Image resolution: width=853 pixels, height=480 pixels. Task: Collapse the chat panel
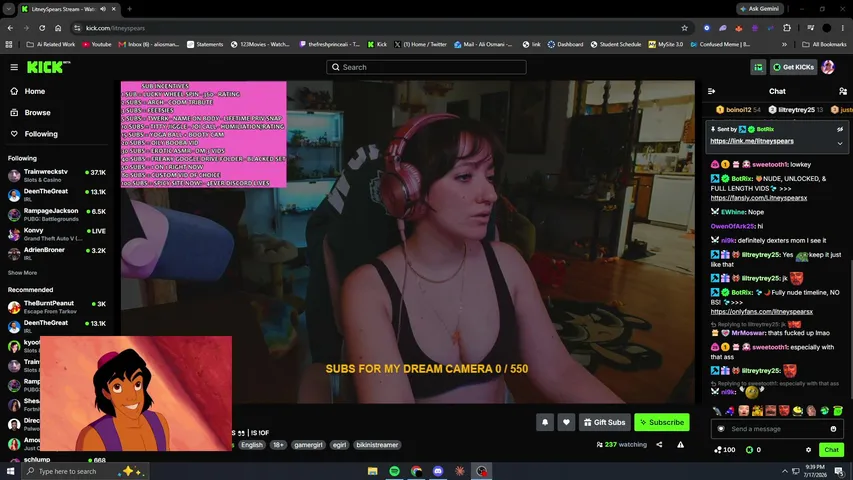click(x=712, y=91)
